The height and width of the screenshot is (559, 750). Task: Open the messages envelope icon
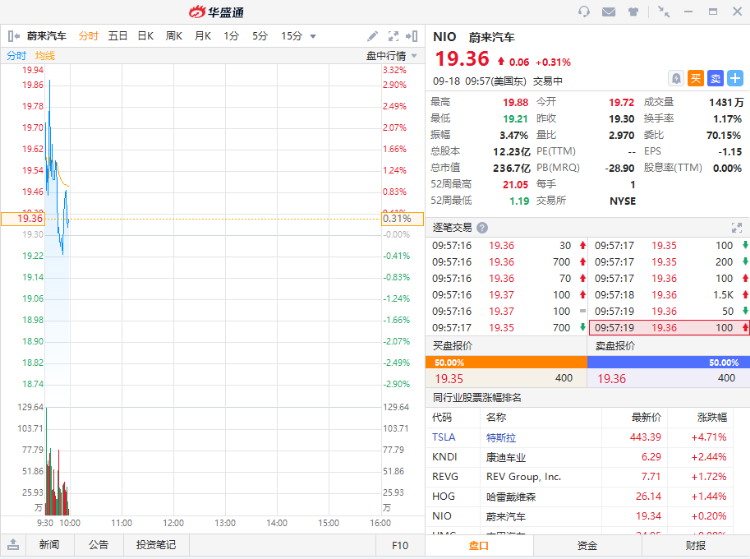(x=609, y=12)
